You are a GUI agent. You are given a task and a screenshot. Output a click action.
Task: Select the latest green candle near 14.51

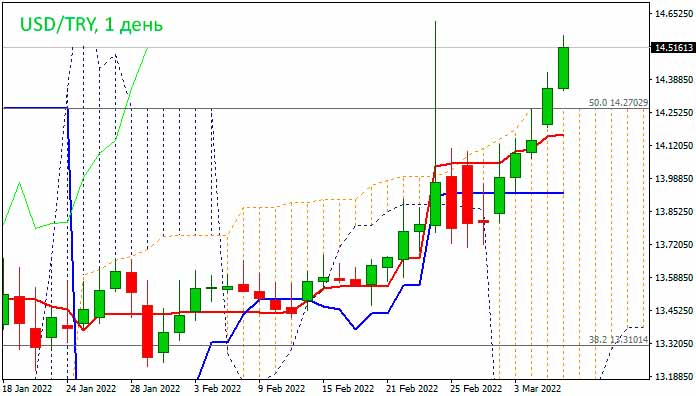(x=563, y=68)
